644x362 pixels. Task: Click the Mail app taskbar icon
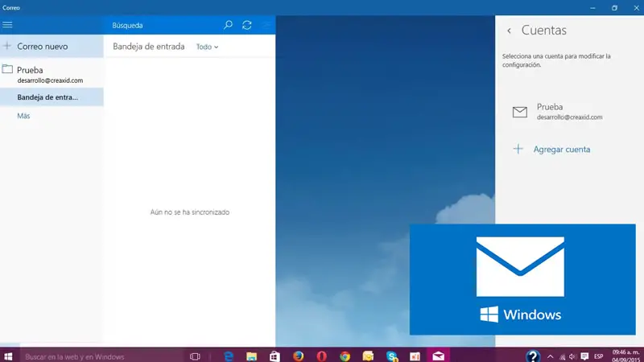438,356
